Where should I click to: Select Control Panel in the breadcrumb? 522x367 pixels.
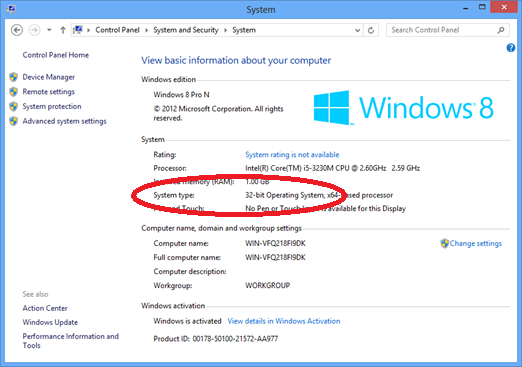(117, 30)
